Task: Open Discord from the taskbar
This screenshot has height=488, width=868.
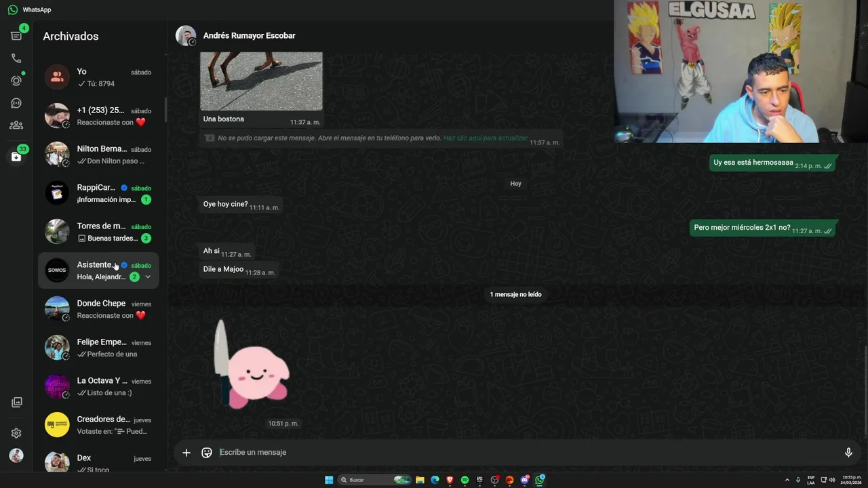Action: [x=524, y=480]
